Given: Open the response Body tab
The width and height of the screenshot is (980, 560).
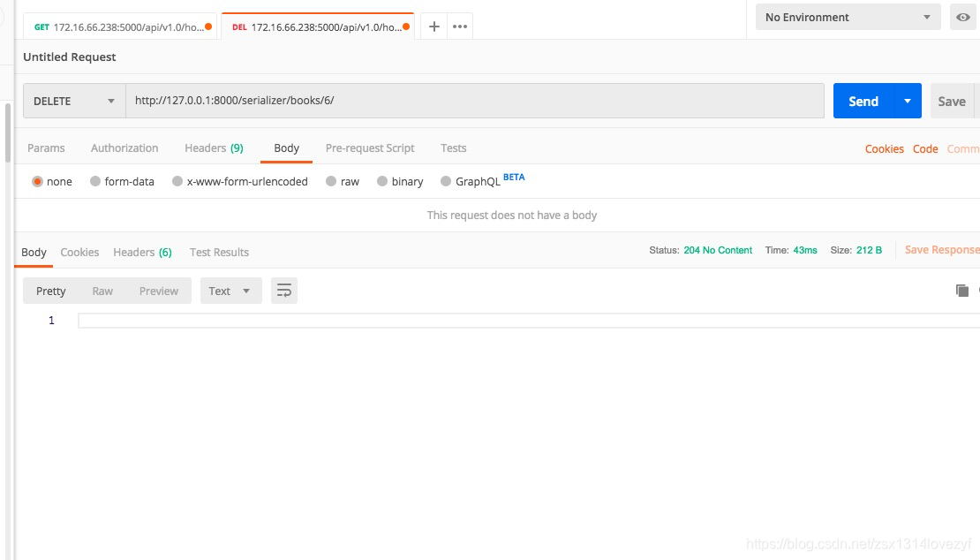Looking at the screenshot, I should point(34,252).
